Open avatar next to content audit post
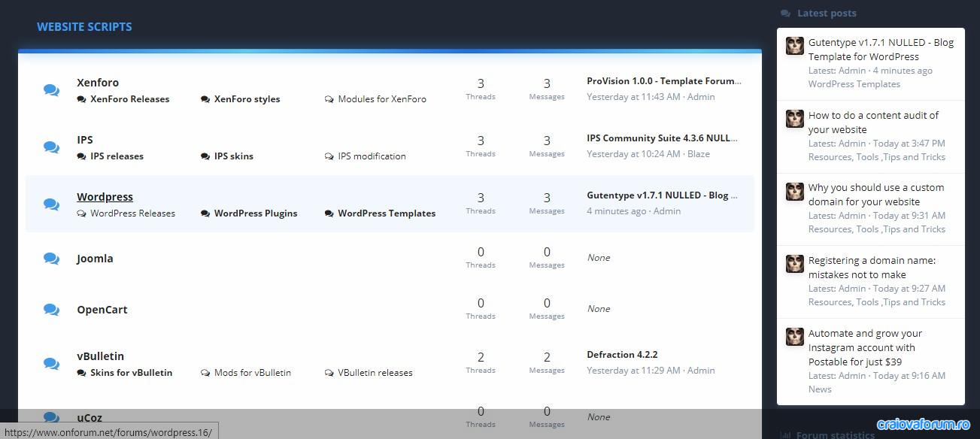The height and width of the screenshot is (439, 980). [x=795, y=119]
